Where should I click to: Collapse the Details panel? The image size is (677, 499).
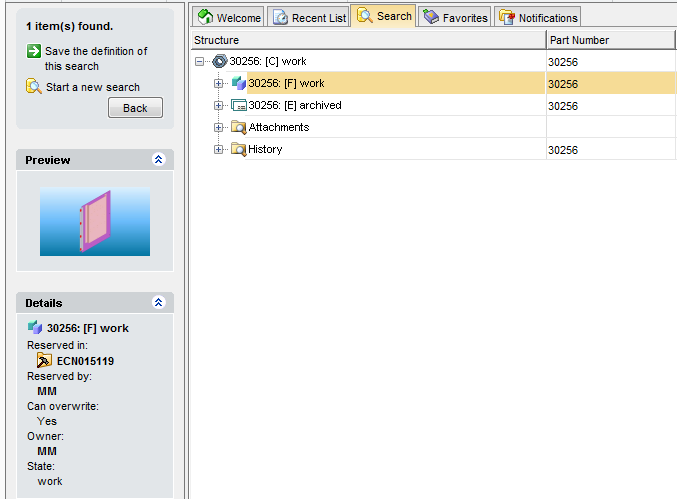coord(158,303)
